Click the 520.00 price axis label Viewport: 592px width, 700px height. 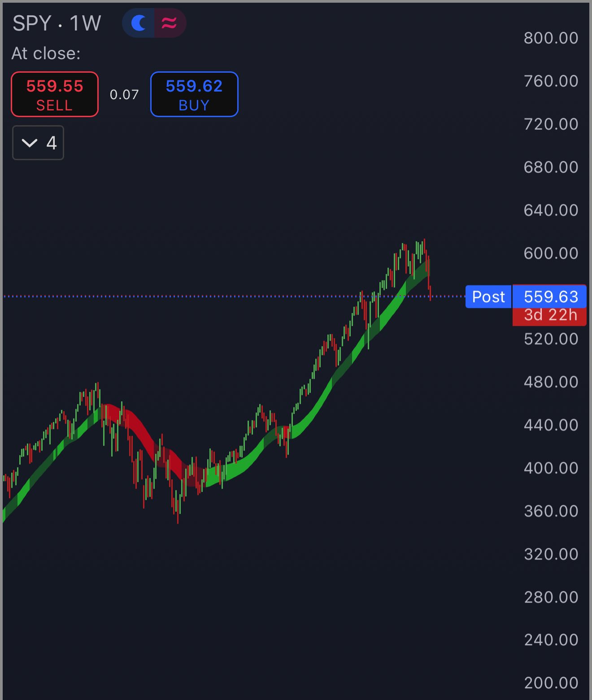click(551, 339)
